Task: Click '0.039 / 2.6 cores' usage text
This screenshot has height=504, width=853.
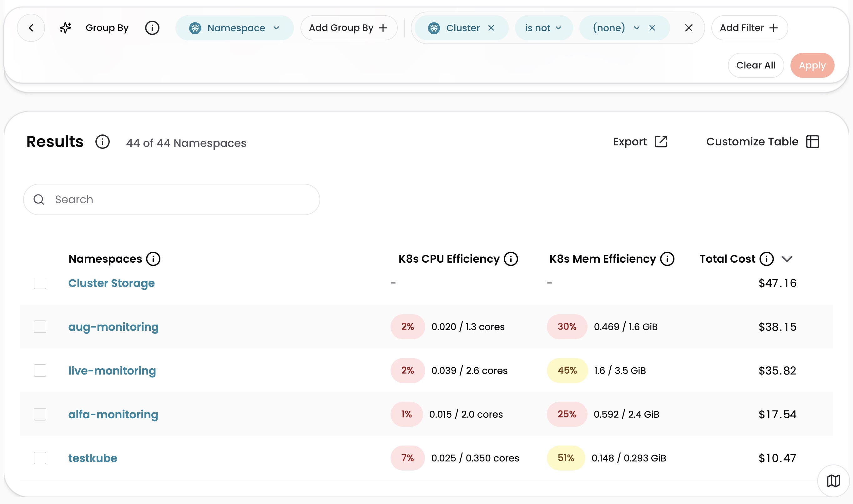Action: point(469,370)
